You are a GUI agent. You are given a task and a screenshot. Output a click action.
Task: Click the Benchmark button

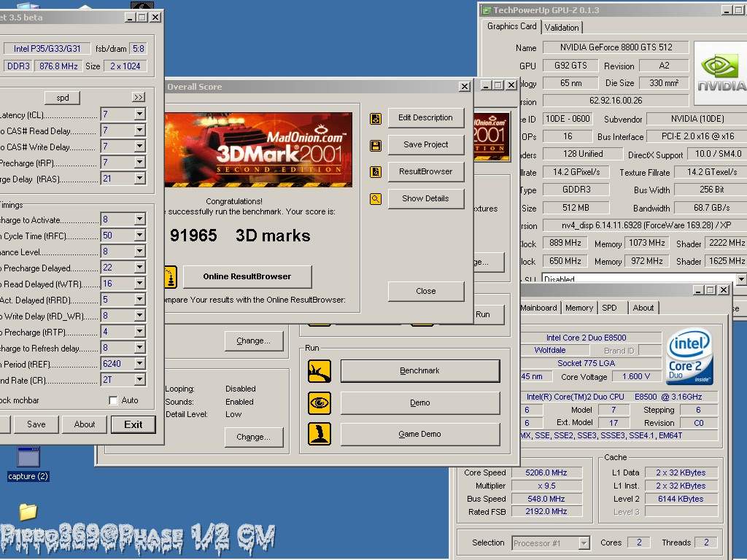tap(420, 370)
